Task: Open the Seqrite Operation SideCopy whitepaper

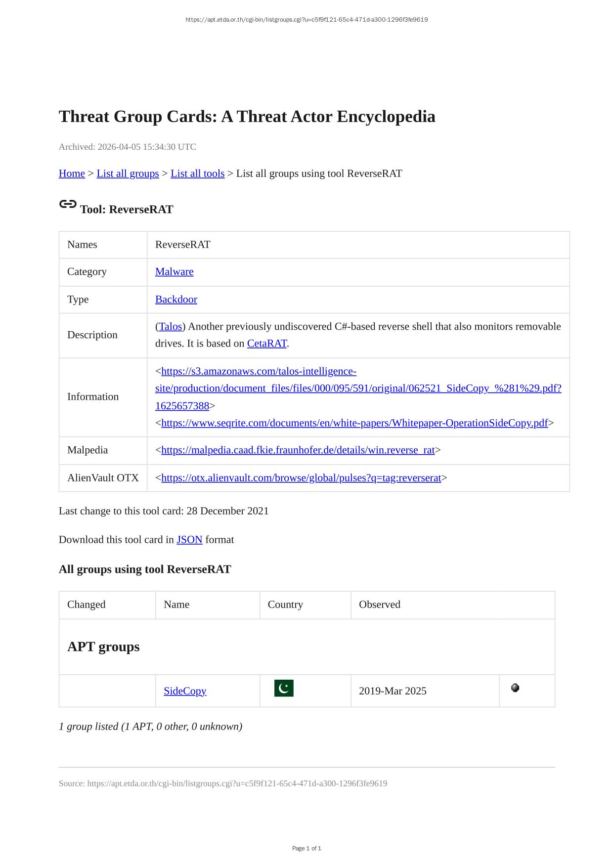Action: [x=354, y=423]
